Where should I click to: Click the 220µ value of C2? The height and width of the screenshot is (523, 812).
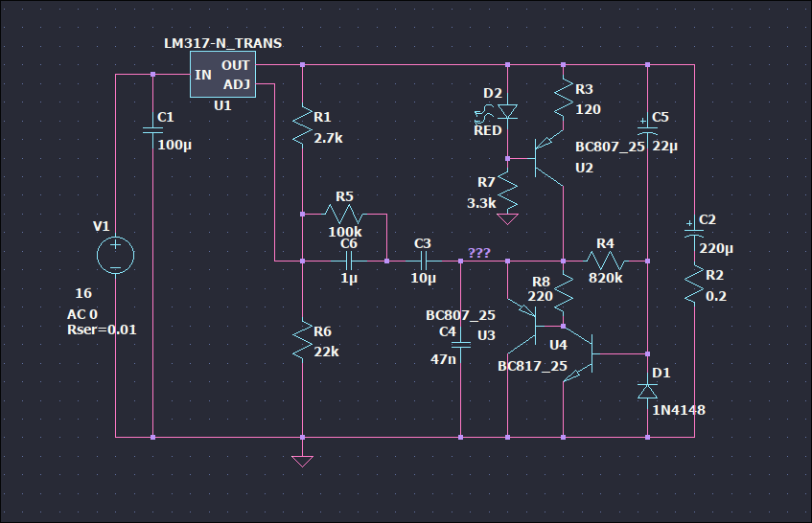(x=716, y=249)
